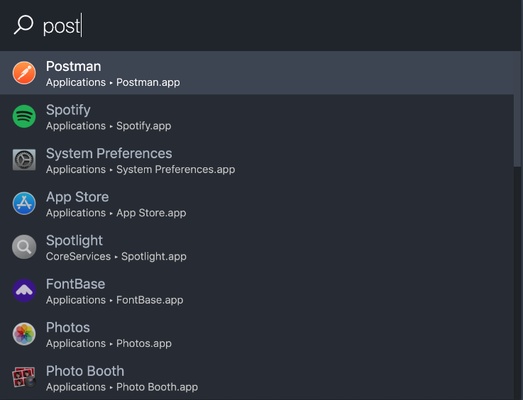This screenshot has width=523, height=400.
Task: Click the System Preferences gear icon
Action: click(24, 160)
